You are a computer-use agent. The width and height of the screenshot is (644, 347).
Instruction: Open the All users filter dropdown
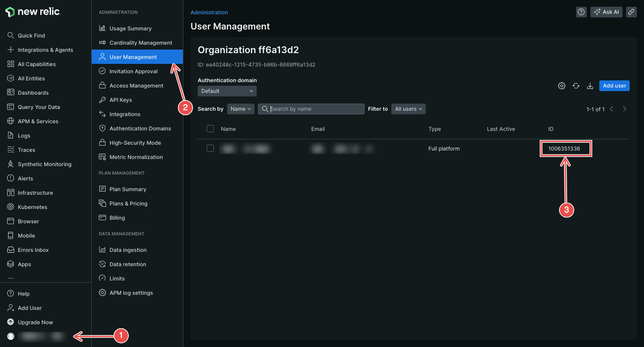click(408, 109)
